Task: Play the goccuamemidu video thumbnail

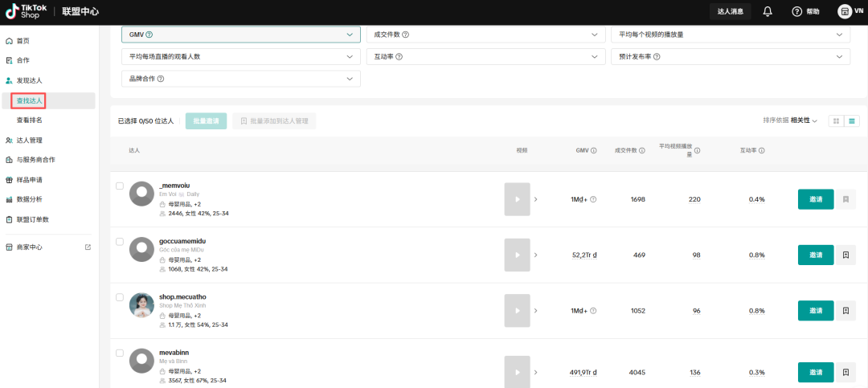Action: 517,255
